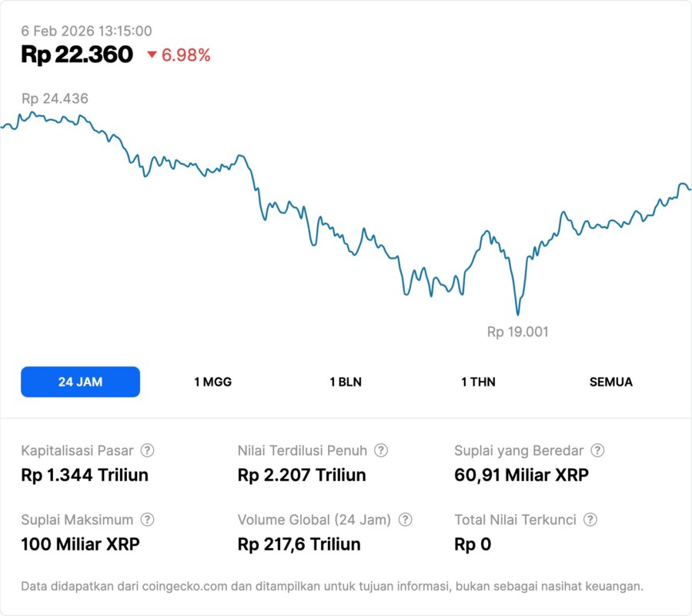The height and width of the screenshot is (616, 692).
Task: Click the right end of the price line
Action: click(x=689, y=189)
